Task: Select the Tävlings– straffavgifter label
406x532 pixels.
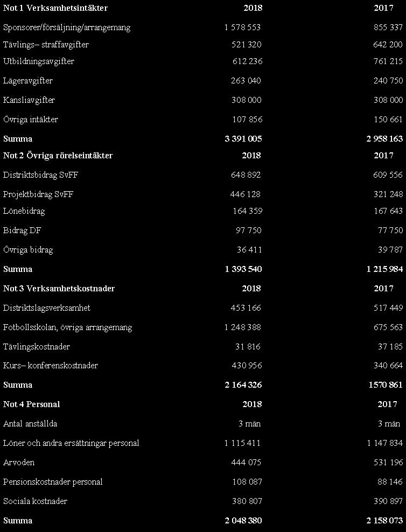Action: click(x=46, y=45)
